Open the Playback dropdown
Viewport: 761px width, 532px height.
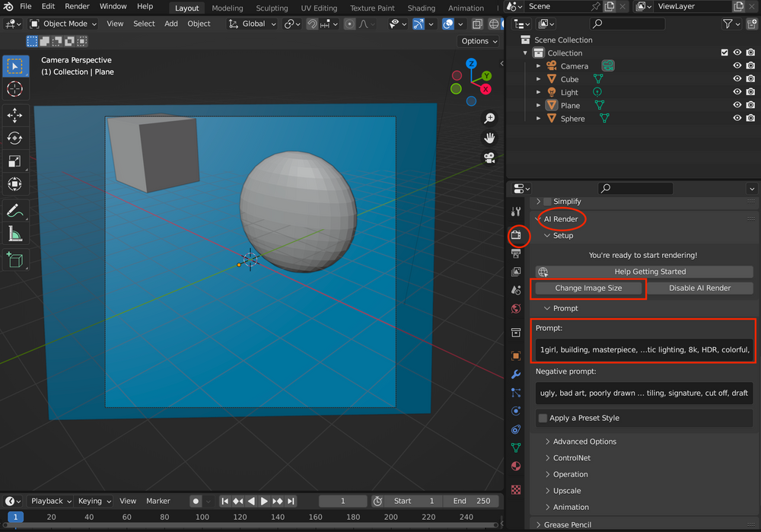click(51, 501)
